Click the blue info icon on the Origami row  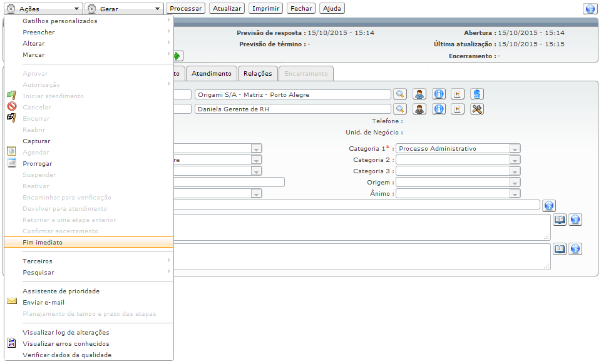tap(439, 94)
